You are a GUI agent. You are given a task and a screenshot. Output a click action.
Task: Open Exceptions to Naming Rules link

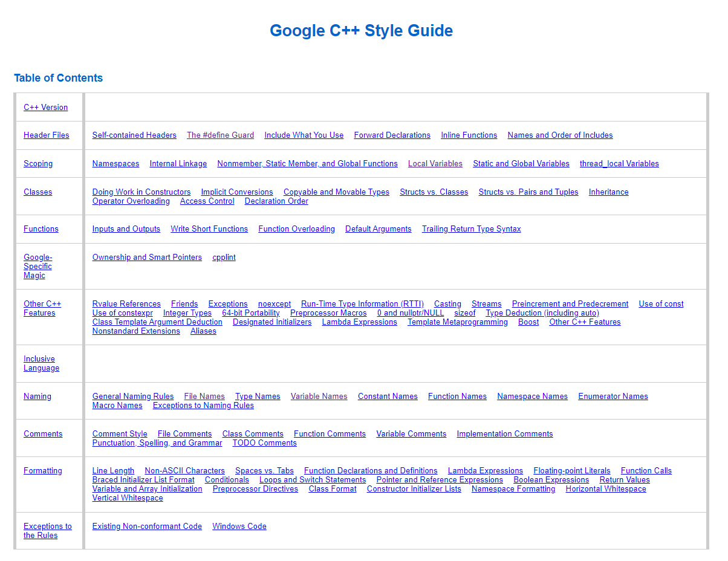(203, 406)
